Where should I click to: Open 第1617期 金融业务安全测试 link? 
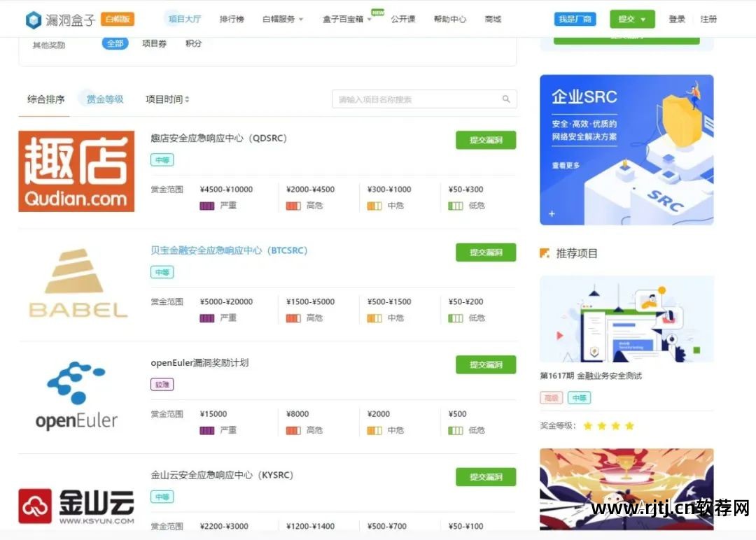tap(591, 376)
